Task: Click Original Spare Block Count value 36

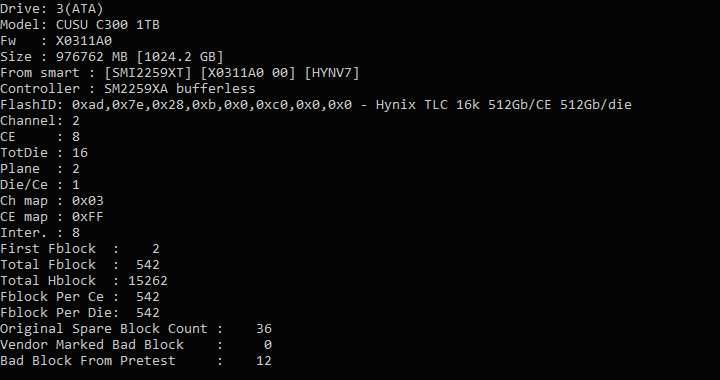Action: (264, 329)
